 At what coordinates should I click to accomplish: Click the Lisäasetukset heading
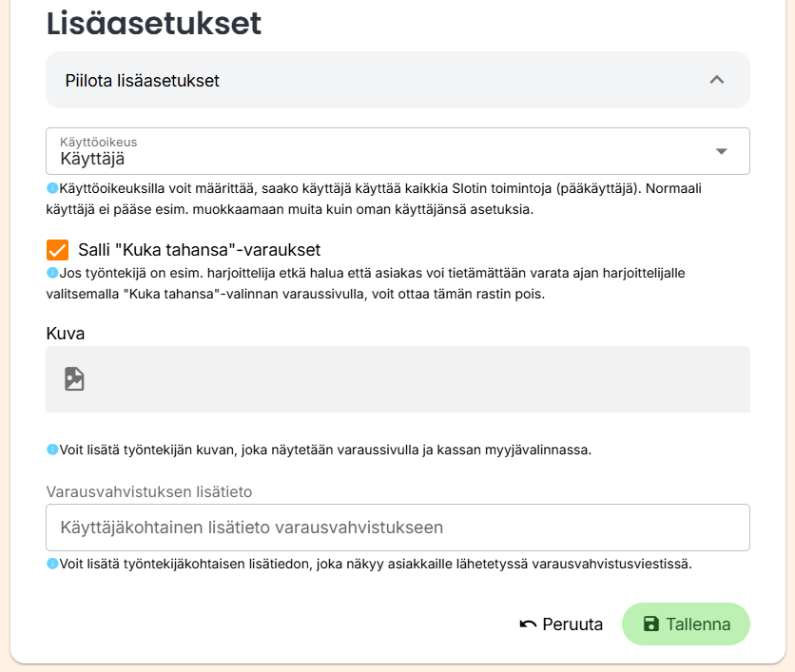click(154, 24)
